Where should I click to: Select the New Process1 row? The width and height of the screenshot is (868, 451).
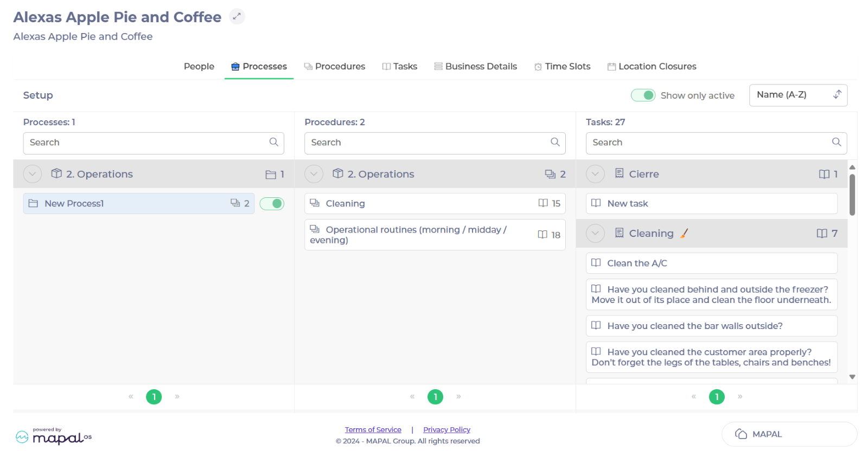coord(139,203)
